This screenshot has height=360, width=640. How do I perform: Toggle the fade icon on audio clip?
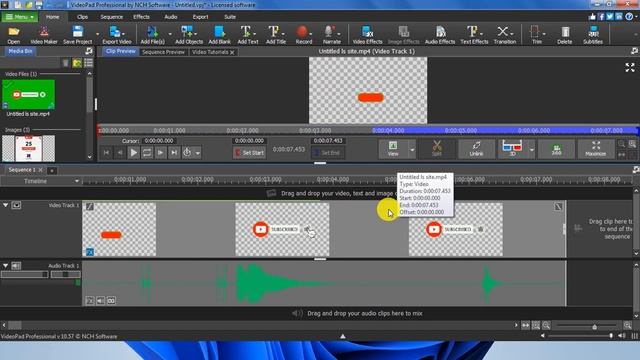point(90,301)
